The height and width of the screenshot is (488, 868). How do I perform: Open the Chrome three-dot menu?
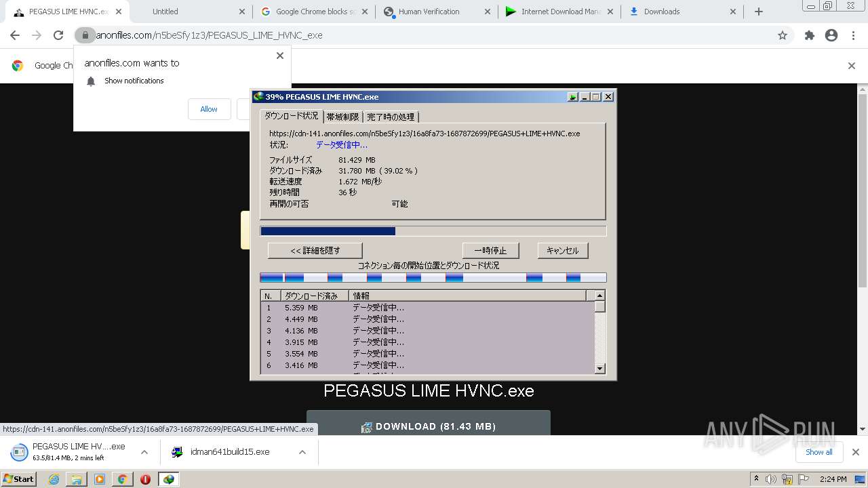[x=853, y=35]
